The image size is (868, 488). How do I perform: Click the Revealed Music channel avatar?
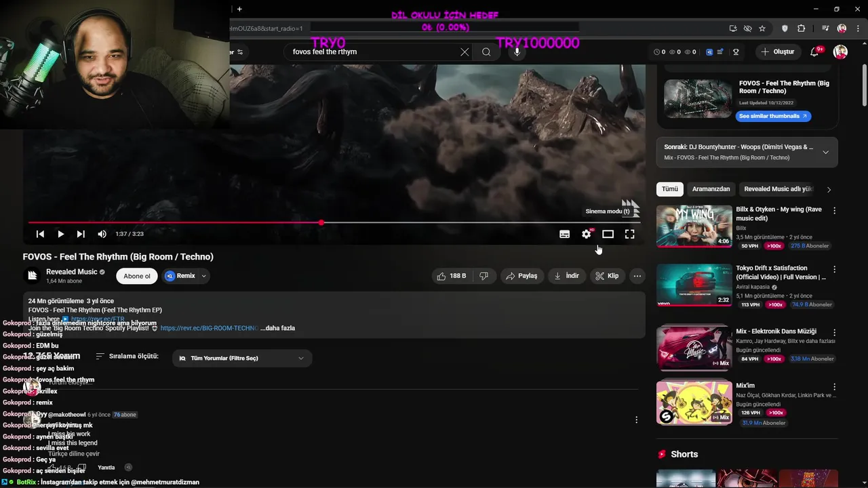pyautogui.click(x=32, y=275)
